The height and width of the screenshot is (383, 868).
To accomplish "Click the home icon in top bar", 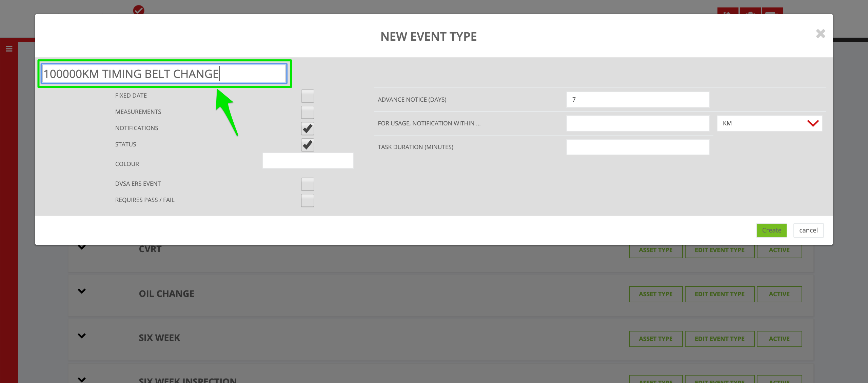I will click(727, 12).
